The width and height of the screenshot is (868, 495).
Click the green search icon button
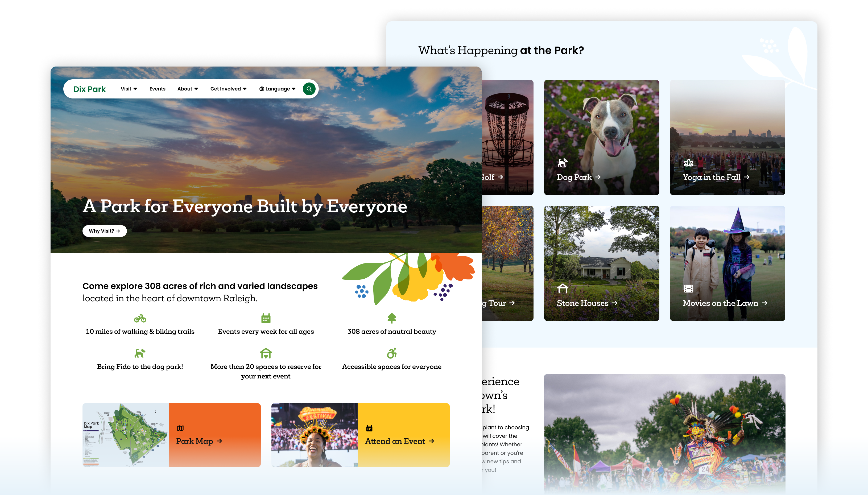pyautogui.click(x=309, y=89)
